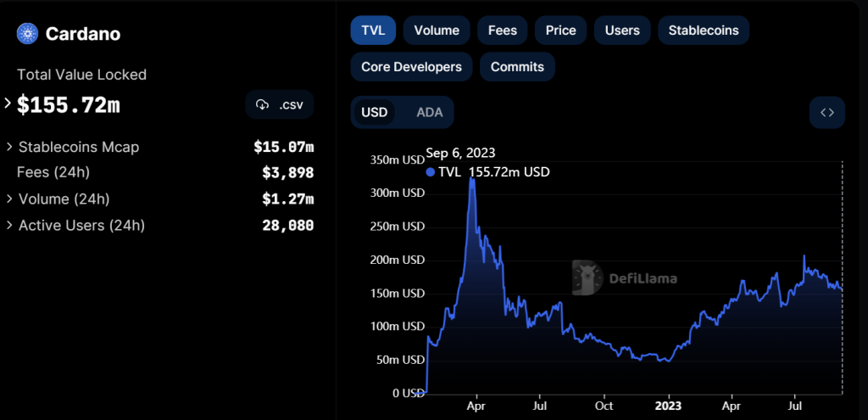This screenshot has height=420, width=868.
Task: Enable the Stablecoins chart tab
Action: [x=704, y=31]
